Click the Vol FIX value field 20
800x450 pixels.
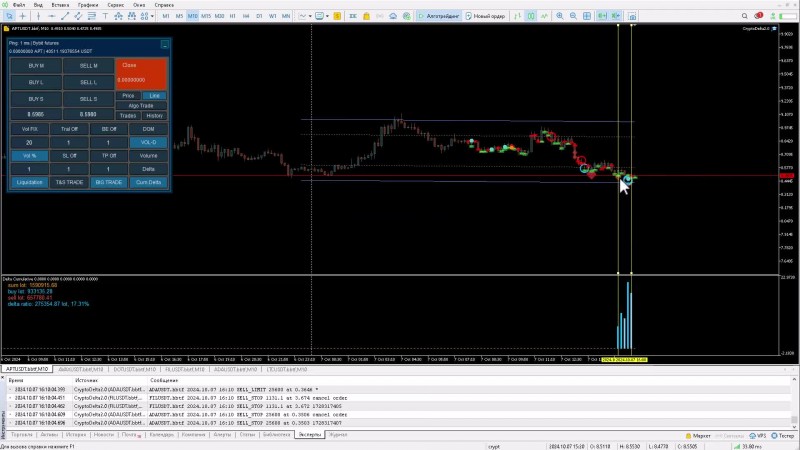pos(29,142)
